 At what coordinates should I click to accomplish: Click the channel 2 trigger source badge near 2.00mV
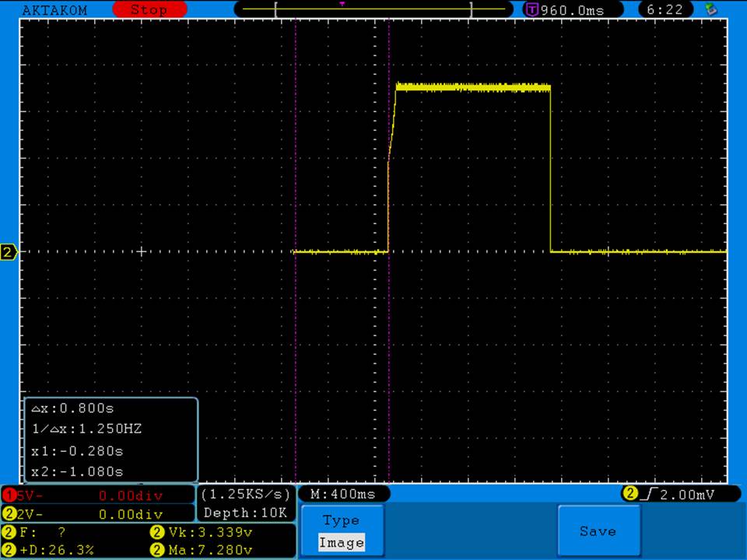click(x=630, y=494)
